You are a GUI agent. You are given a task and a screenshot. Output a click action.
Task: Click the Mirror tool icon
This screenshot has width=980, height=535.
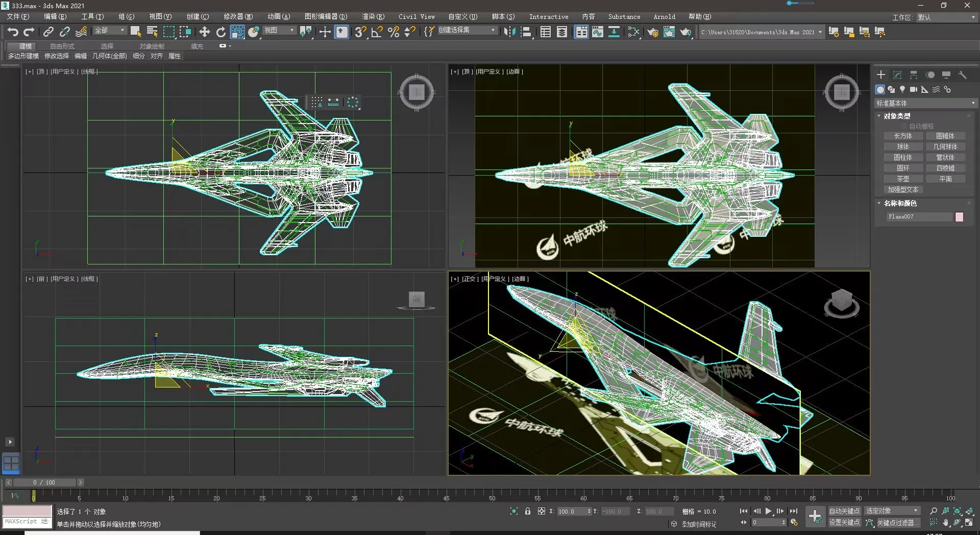click(x=509, y=32)
